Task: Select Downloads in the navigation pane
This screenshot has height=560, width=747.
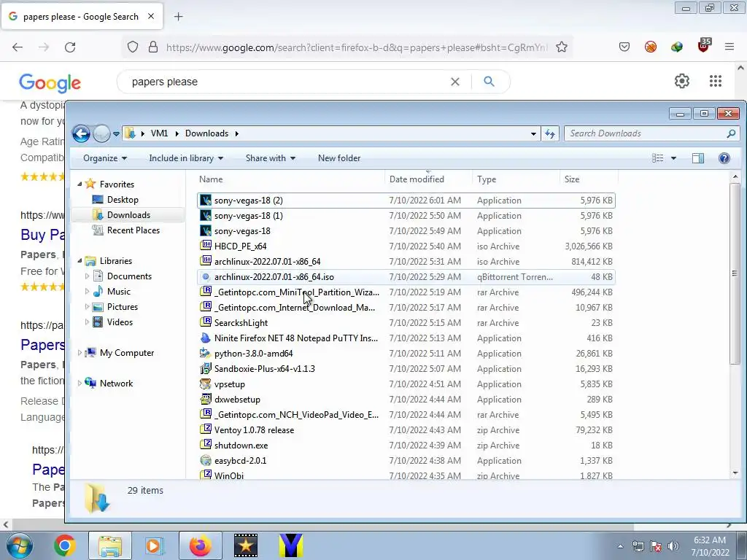Action: (128, 215)
